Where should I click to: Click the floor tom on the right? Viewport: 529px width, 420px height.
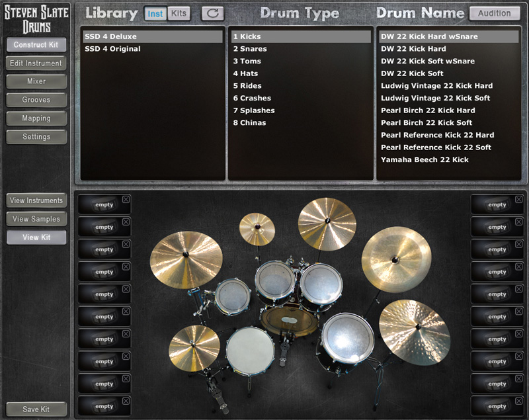point(348,337)
